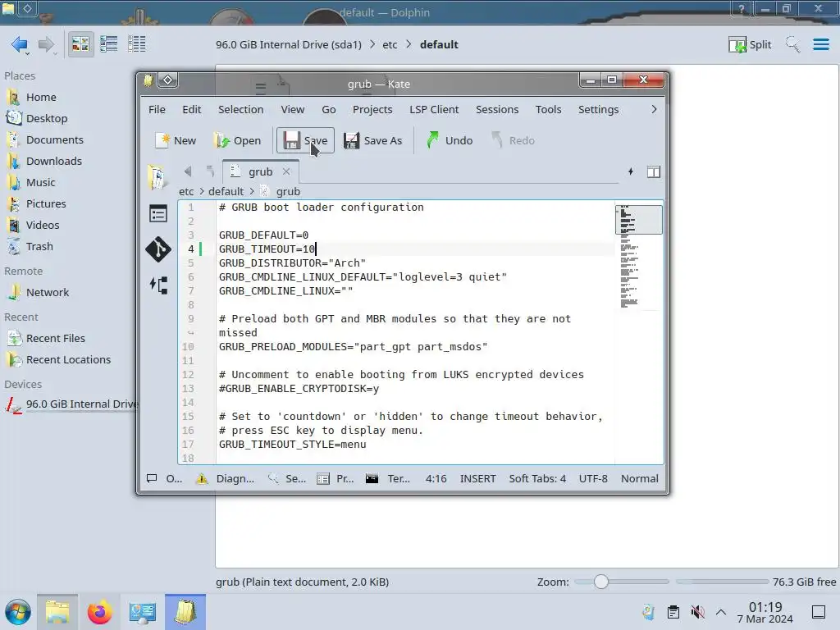
Task: Open the Go menu in Kate
Action: pos(328,109)
